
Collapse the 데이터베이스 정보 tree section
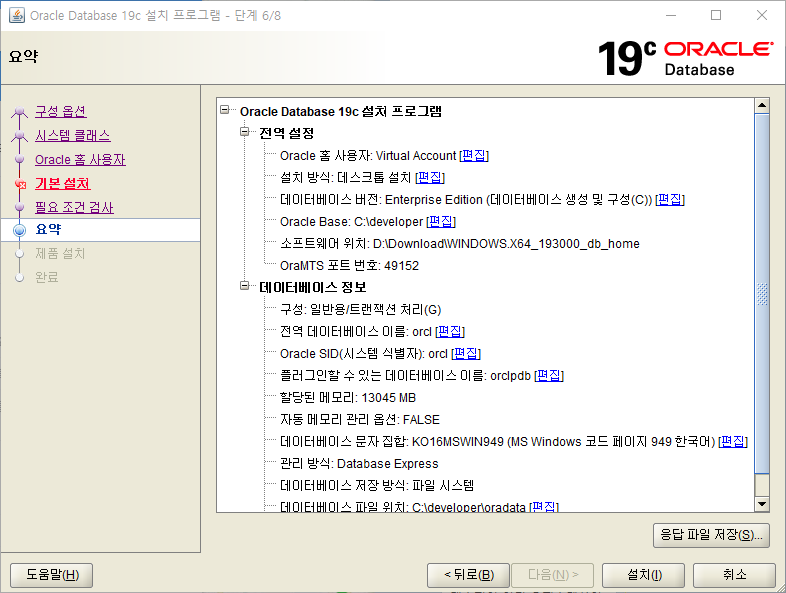pos(245,286)
